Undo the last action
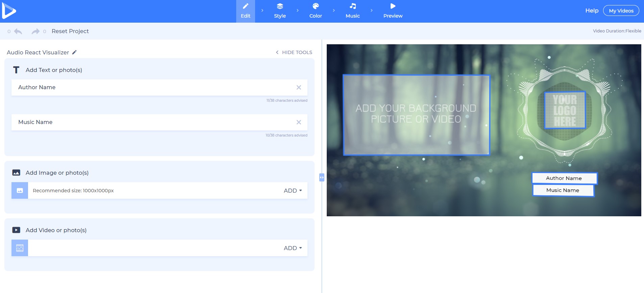Screen dimensions: 644x293 [x=18, y=31]
